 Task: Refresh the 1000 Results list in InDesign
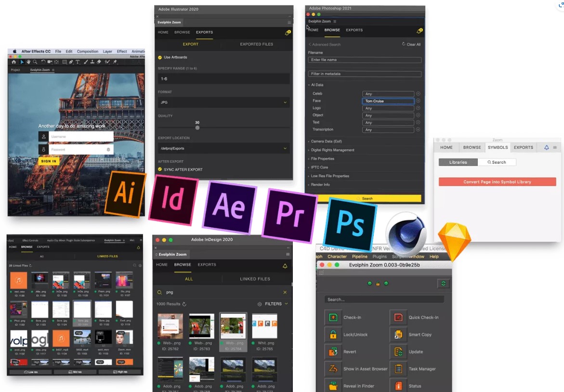pos(184,304)
